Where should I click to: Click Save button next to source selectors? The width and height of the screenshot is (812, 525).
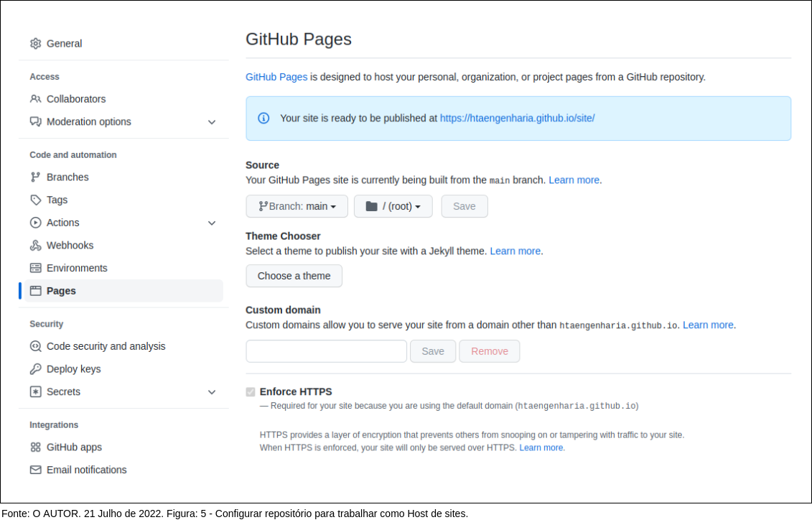464,206
